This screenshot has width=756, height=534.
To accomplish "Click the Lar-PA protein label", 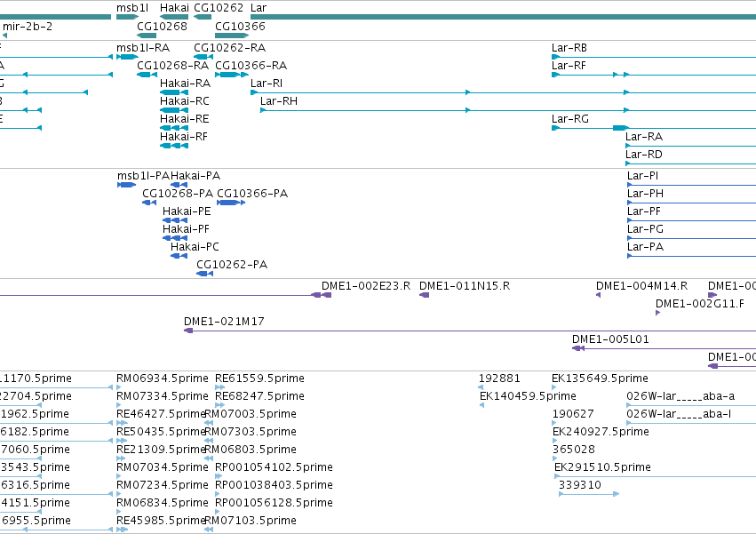I will [645, 248].
